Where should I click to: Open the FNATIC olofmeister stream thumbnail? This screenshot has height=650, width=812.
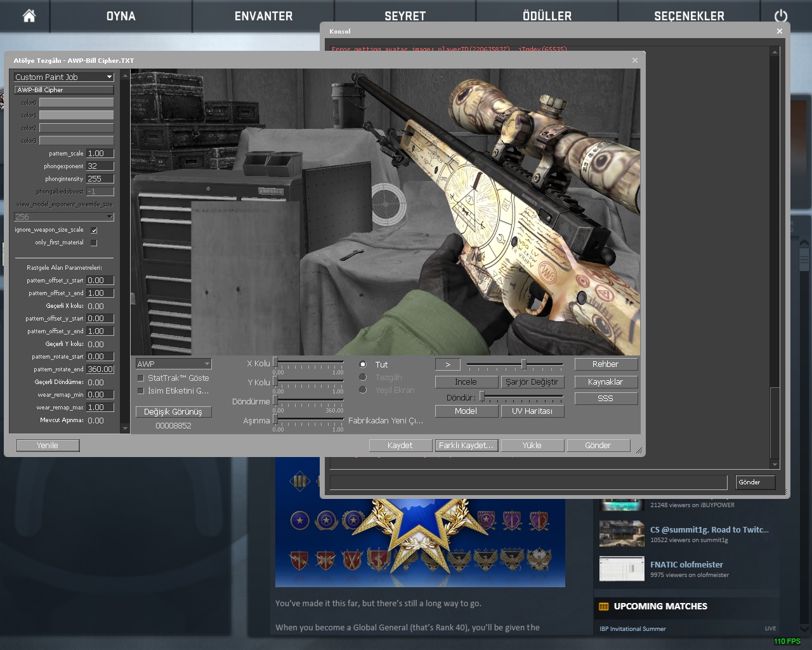[622, 569]
